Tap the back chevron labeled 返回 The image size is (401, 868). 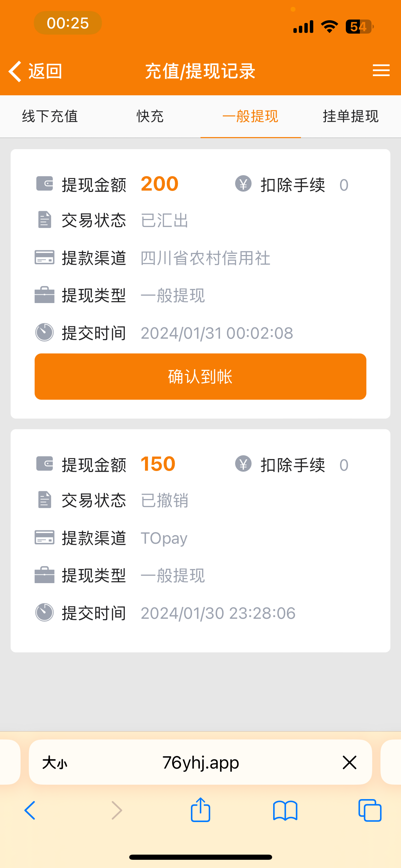35,71
